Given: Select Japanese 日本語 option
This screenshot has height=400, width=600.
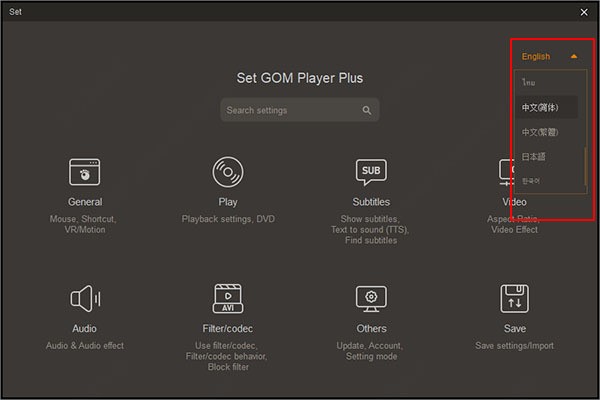Looking at the screenshot, I should tap(546, 157).
